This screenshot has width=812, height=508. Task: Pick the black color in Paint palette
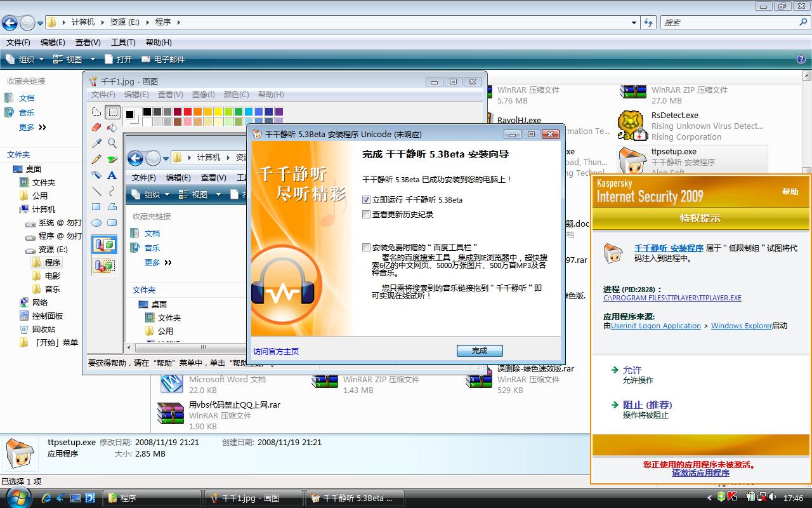(x=147, y=112)
